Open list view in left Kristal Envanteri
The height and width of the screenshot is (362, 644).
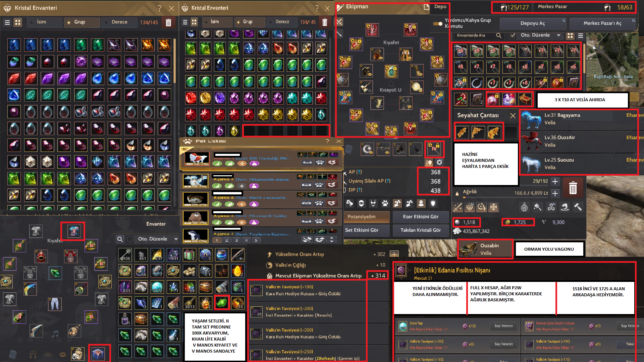click(7, 22)
